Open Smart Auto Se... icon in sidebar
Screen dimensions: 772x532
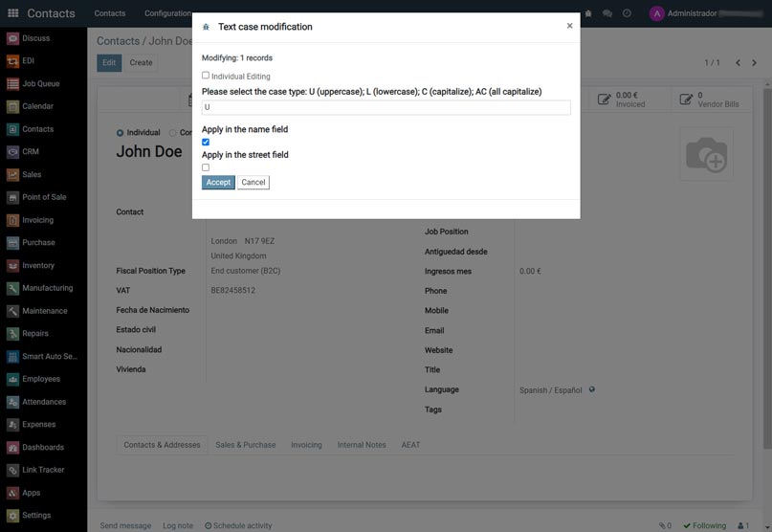point(12,356)
